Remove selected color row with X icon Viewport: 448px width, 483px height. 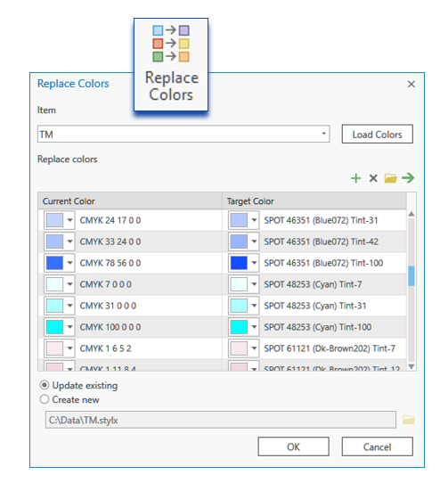373,178
